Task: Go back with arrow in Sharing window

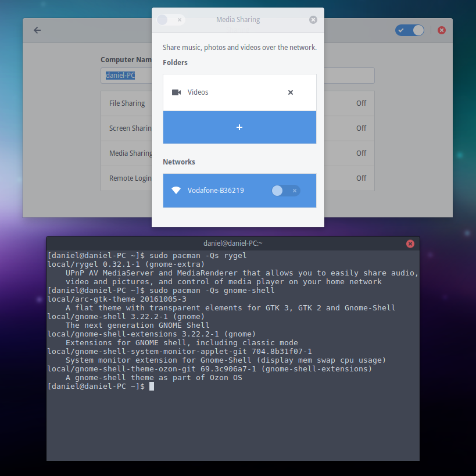Action: point(37,30)
